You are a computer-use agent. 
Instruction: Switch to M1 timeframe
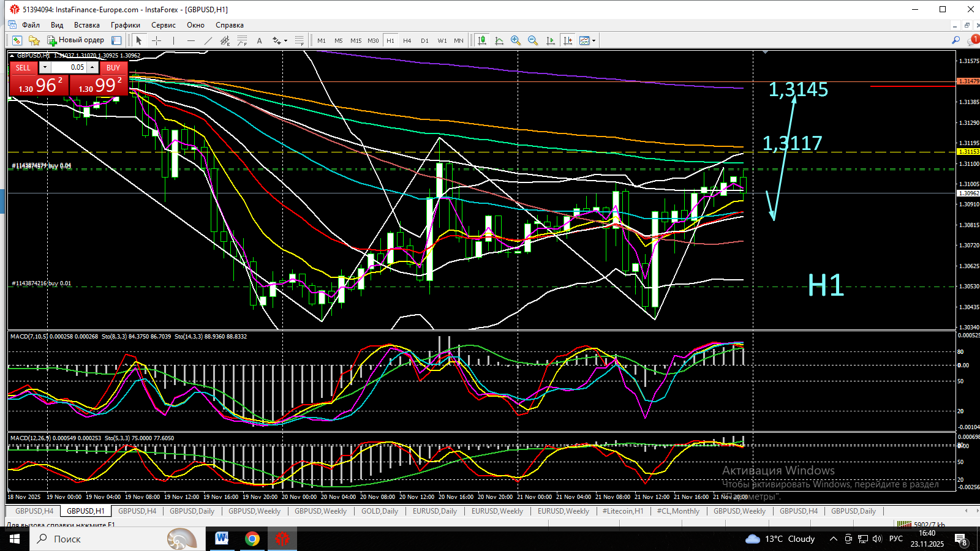[322, 40]
